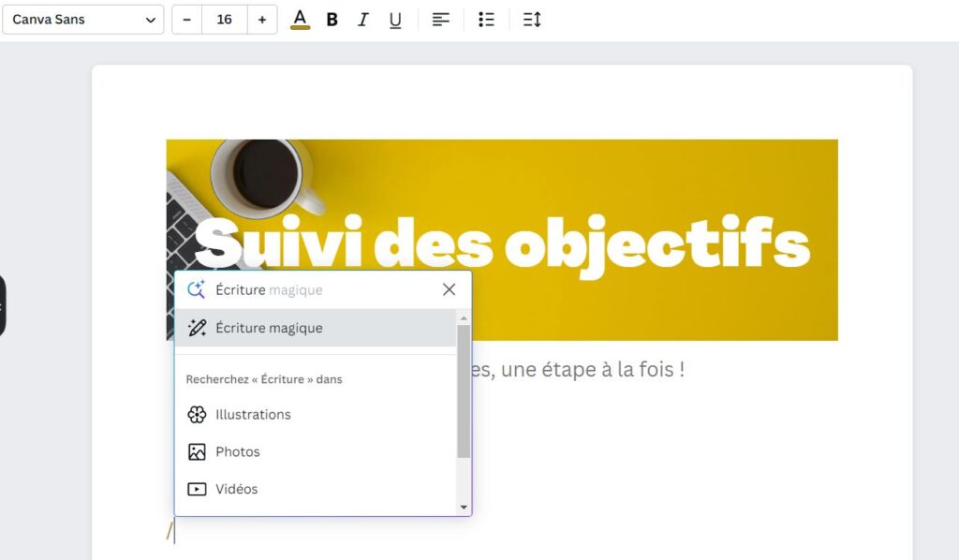
Task: Open the Illustrations category icon
Action: (197, 414)
